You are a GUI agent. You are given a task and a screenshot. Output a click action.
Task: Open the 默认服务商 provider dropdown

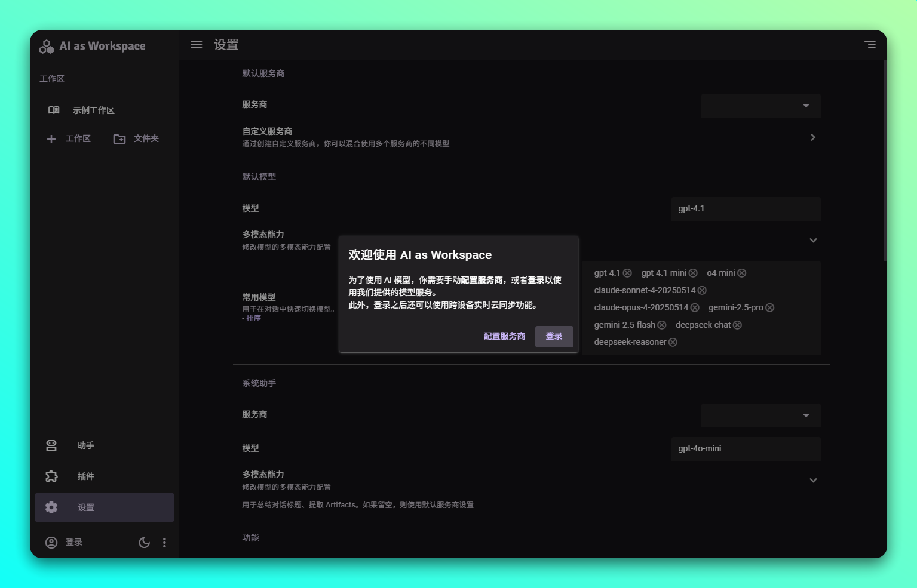pyautogui.click(x=760, y=106)
